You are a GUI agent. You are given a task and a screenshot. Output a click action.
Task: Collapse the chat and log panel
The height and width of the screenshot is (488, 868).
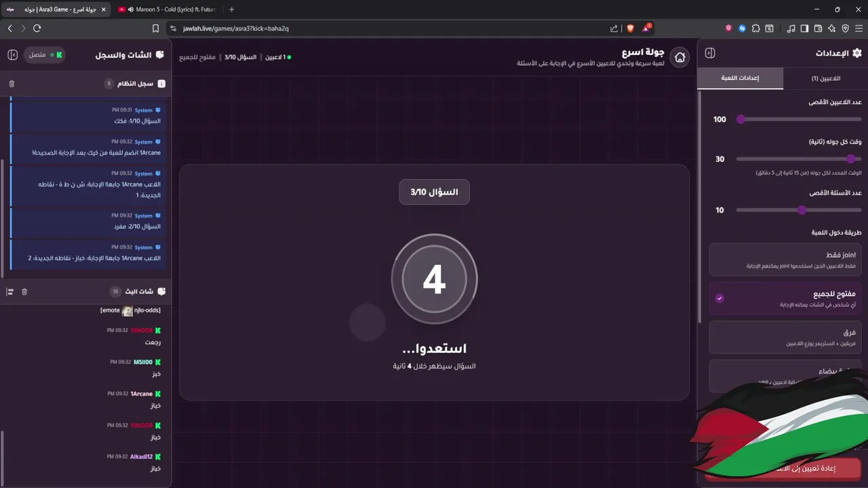pos(12,54)
